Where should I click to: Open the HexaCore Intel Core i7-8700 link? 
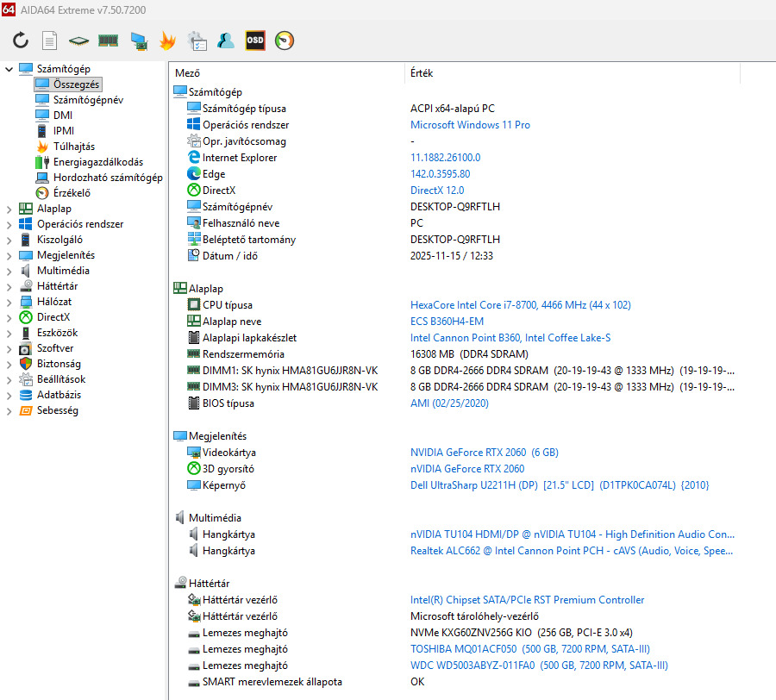pos(521,304)
